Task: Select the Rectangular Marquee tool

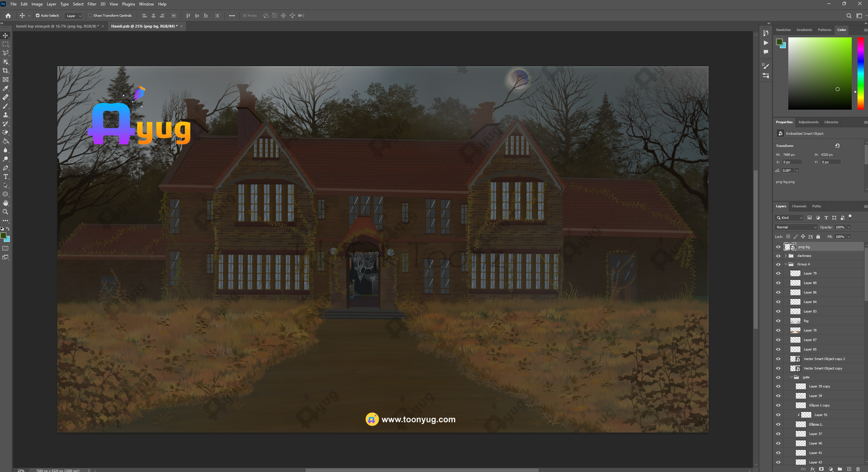Action: (x=5, y=44)
